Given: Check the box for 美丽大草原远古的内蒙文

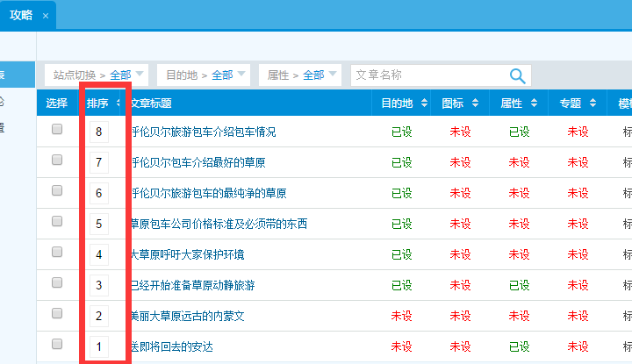Looking at the screenshot, I should tap(57, 314).
